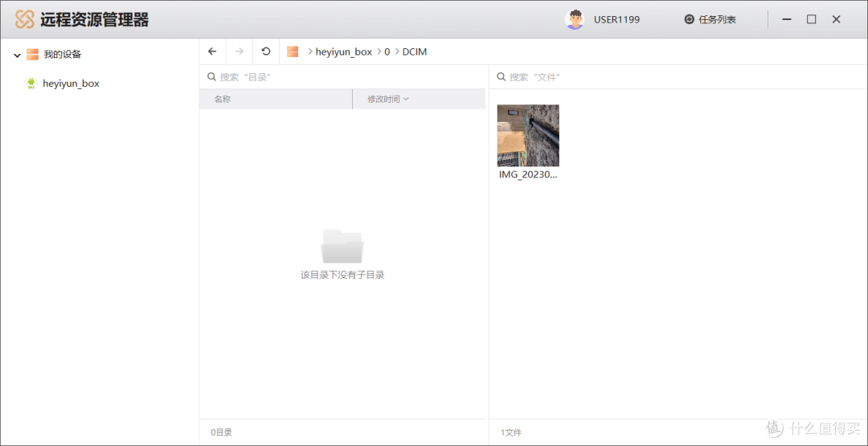Viewport: 868px width, 446px height.
Task: Click the 远程资源管理器 title text
Action: point(95,19)
